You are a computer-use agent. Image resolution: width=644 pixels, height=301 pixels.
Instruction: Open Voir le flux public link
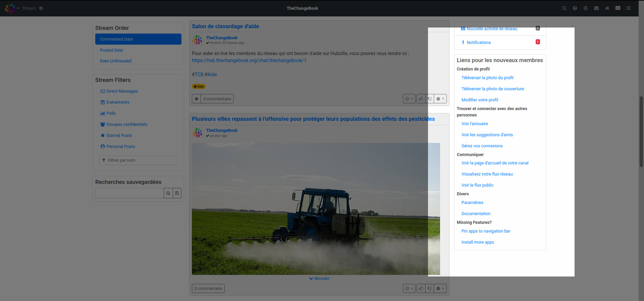(478, 185)
